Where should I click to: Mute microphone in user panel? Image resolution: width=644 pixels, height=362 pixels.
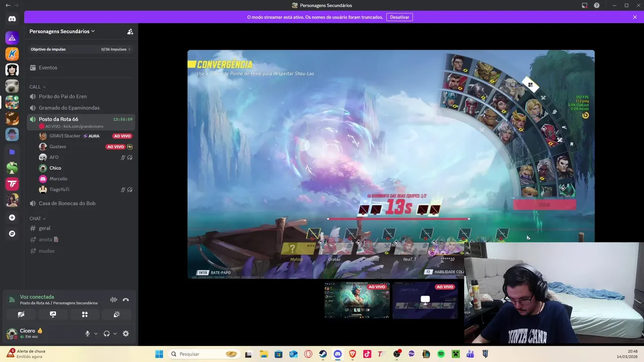[x=88, y=333]
